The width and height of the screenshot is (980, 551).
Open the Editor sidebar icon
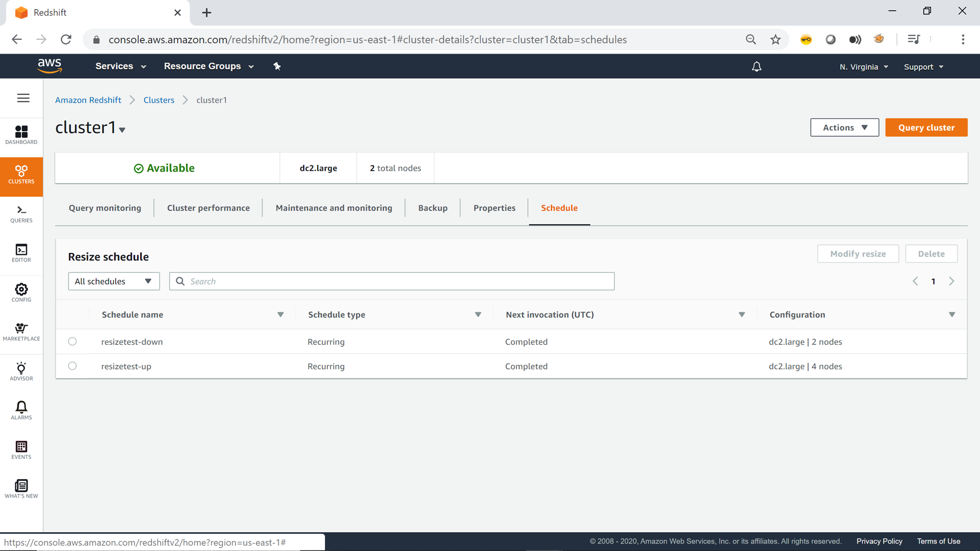click(x=21, y=253)
